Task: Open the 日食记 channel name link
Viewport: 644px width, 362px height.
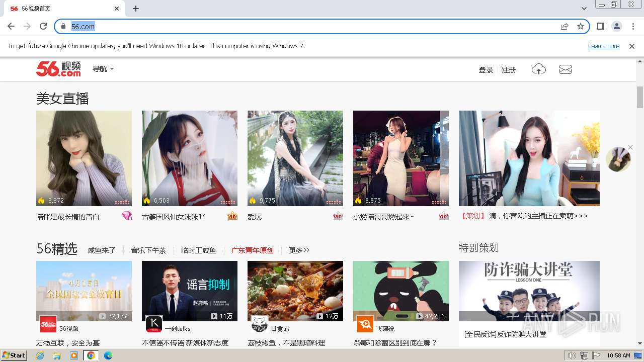Action: point(280,328)
